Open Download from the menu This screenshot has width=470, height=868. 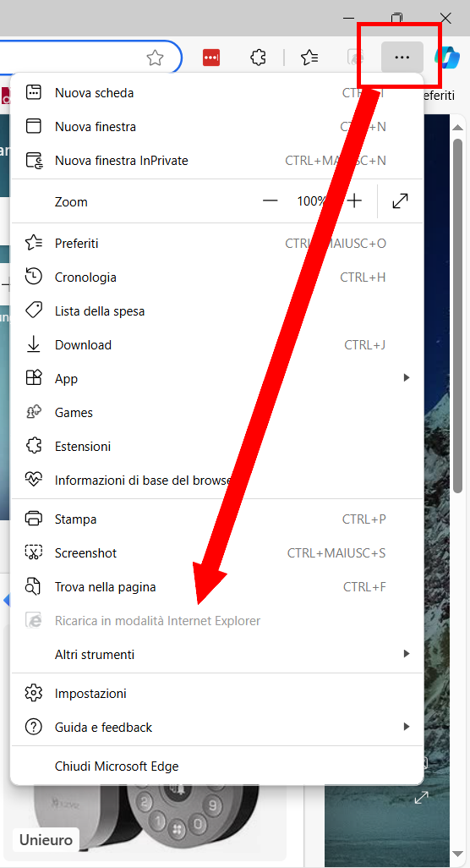pyautogui.click(x=216, y=344)
